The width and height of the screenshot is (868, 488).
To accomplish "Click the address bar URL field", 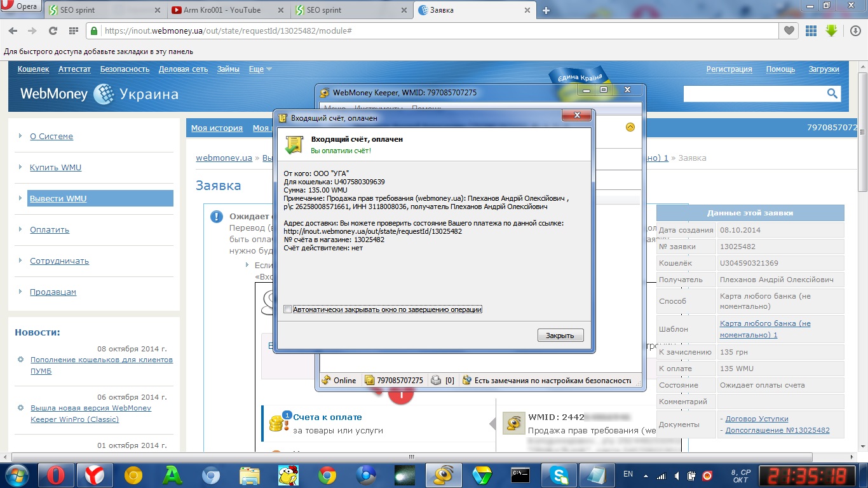I will pos(438,30).
